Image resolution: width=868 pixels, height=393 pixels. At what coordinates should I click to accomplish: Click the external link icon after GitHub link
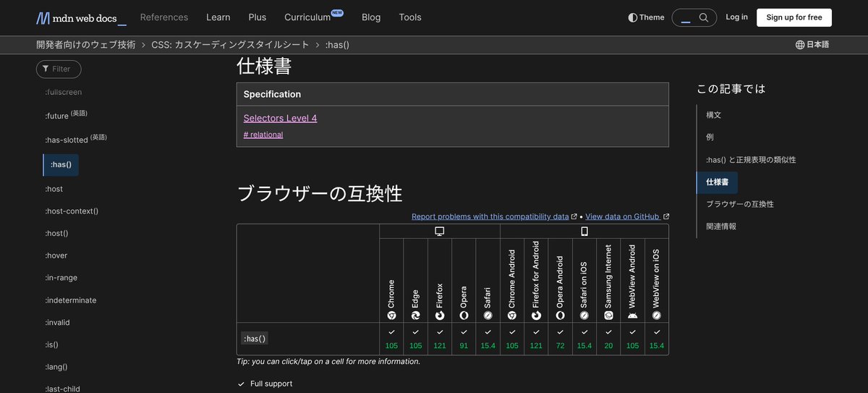click(x=666, y=216)
